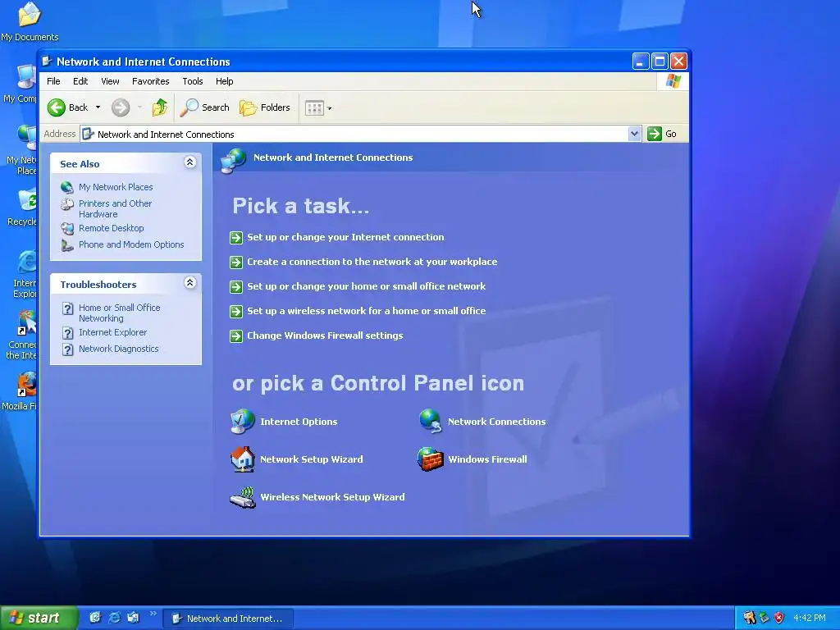Screen dimensions: 840x630
Task: Click Network and Internet taskbar button
Action: click(x=228, y=619)
